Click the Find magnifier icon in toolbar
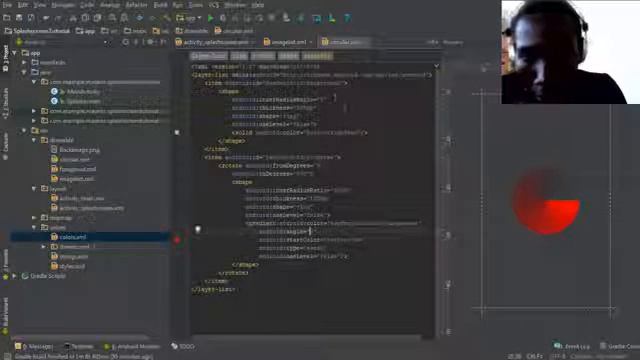The image size is (640, 360). tap(112, 18)
